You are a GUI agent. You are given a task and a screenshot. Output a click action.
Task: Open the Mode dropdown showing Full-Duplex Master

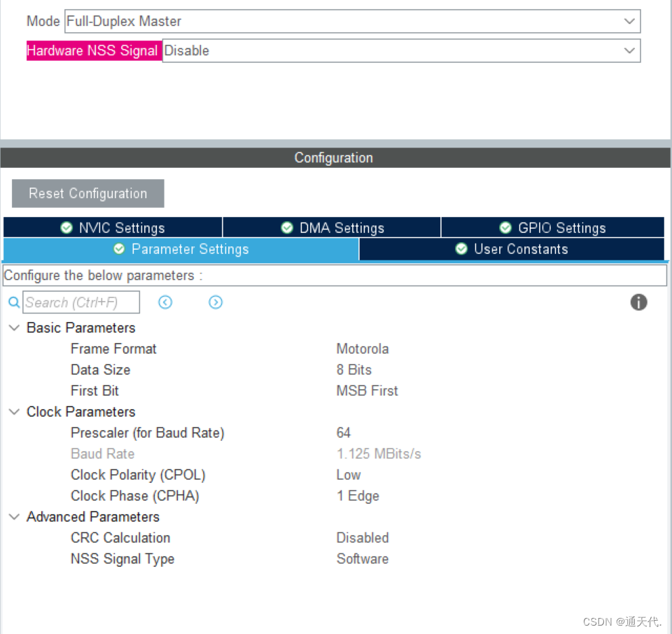[629, 21]
